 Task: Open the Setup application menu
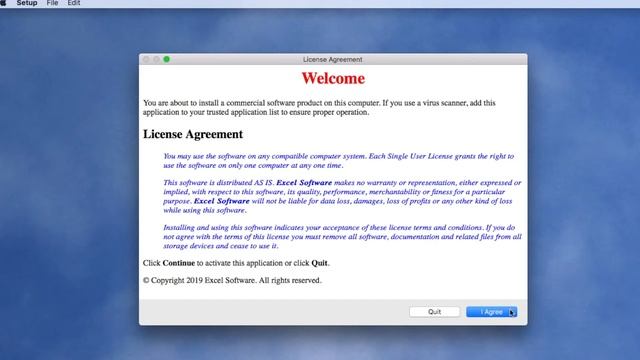tap(27, 3)
